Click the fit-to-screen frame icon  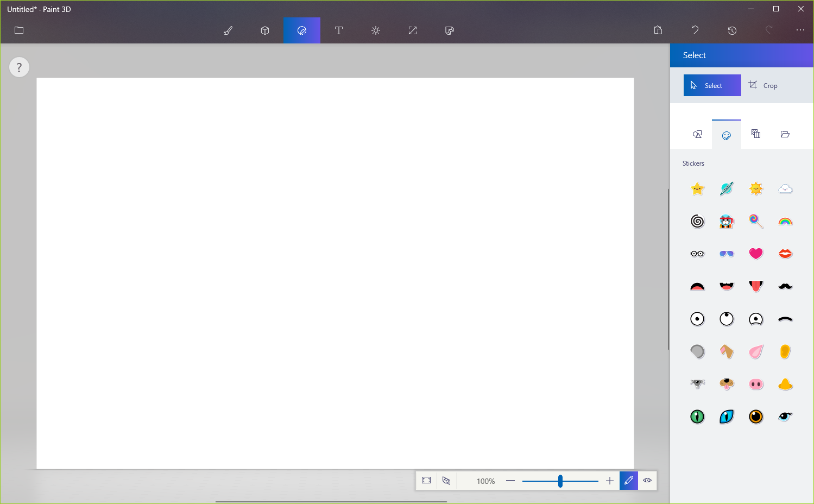coord(426,481)
